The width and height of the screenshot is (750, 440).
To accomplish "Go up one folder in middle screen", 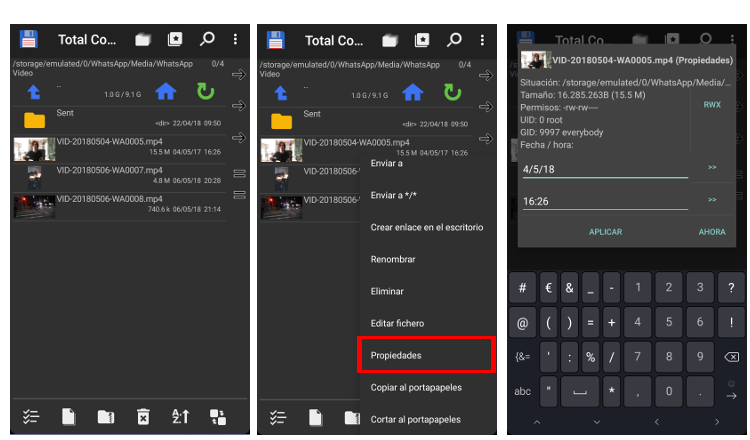I will tap(280, 93).
